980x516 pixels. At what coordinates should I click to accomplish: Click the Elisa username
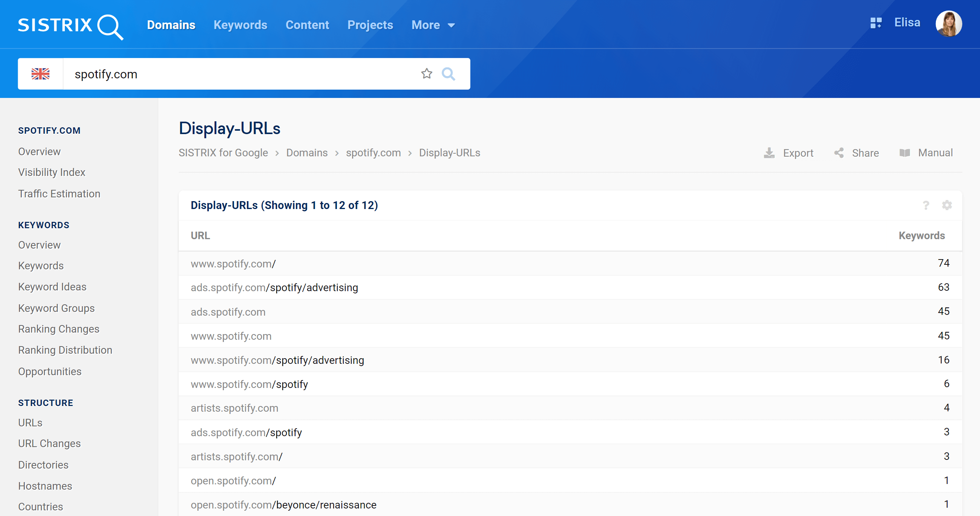[x=907, y=23]
